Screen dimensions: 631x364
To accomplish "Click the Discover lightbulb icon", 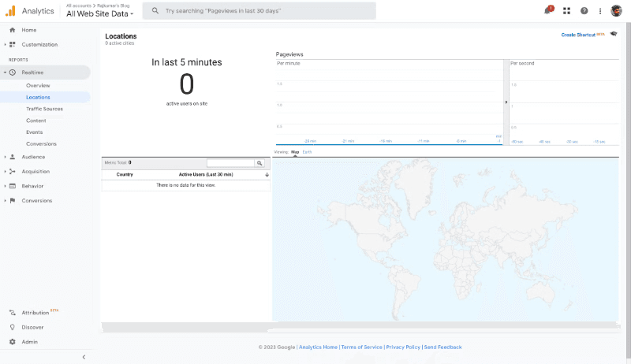I will (x=13, y=327).
